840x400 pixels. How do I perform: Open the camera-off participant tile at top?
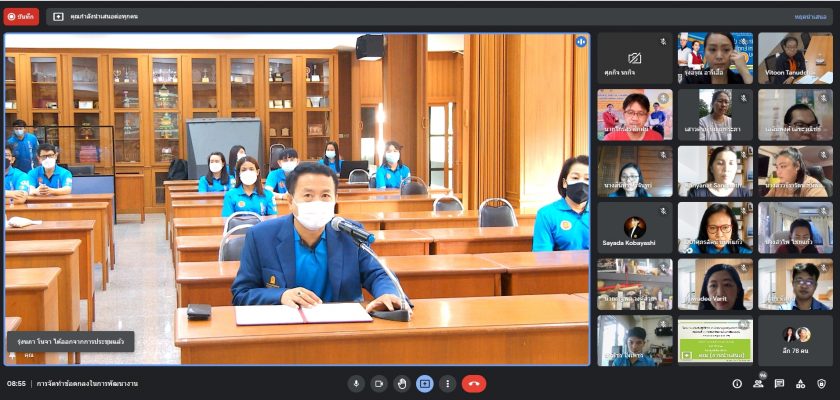(x=635, y=58)
